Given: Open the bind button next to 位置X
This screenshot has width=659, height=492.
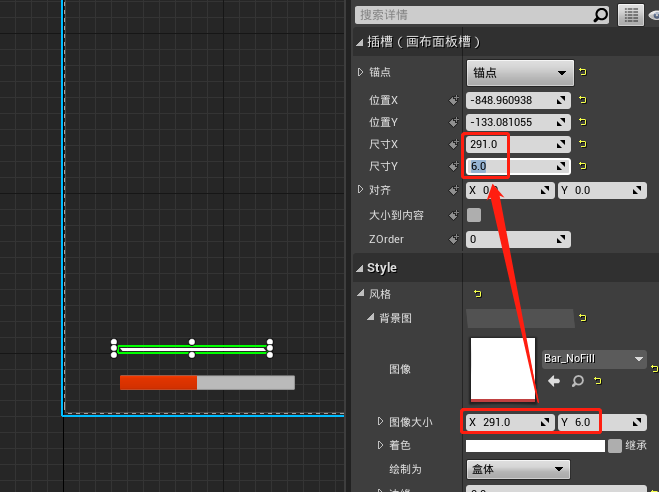Looking at the screenshot, I should (453, 100).
